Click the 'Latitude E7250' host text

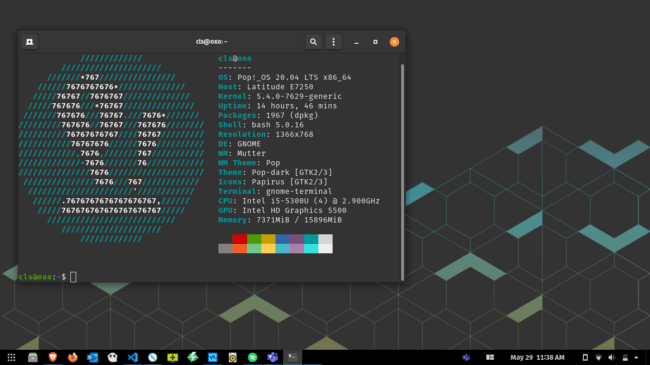(x=280, y=87)
